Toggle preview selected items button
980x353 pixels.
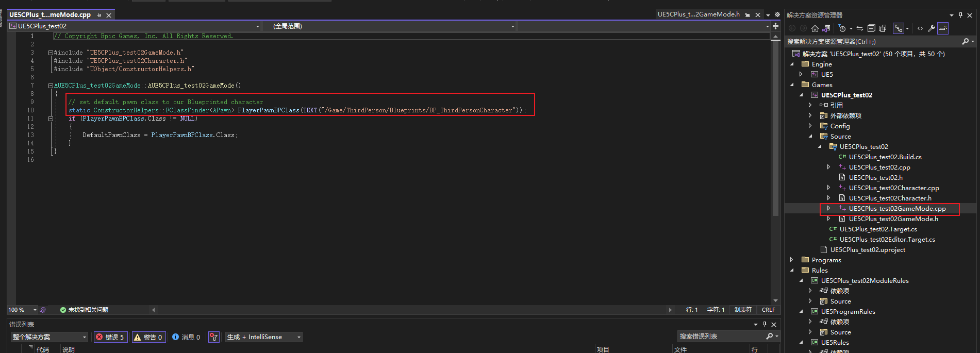(x=943, y=28)
